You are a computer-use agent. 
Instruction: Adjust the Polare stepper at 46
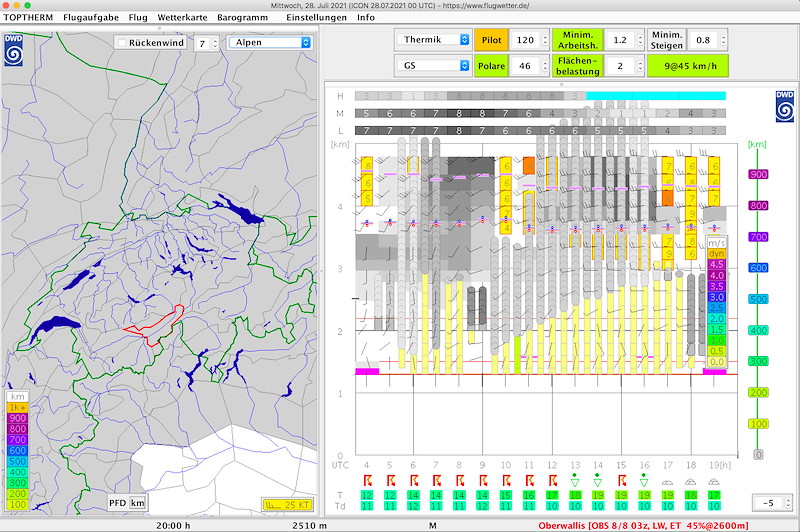pos(545,66)
